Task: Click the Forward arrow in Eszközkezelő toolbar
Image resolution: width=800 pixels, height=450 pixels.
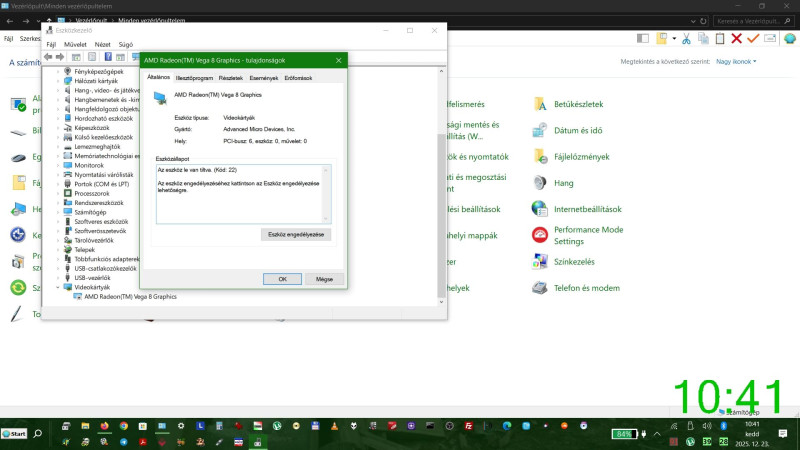Action: pos(60,57)
